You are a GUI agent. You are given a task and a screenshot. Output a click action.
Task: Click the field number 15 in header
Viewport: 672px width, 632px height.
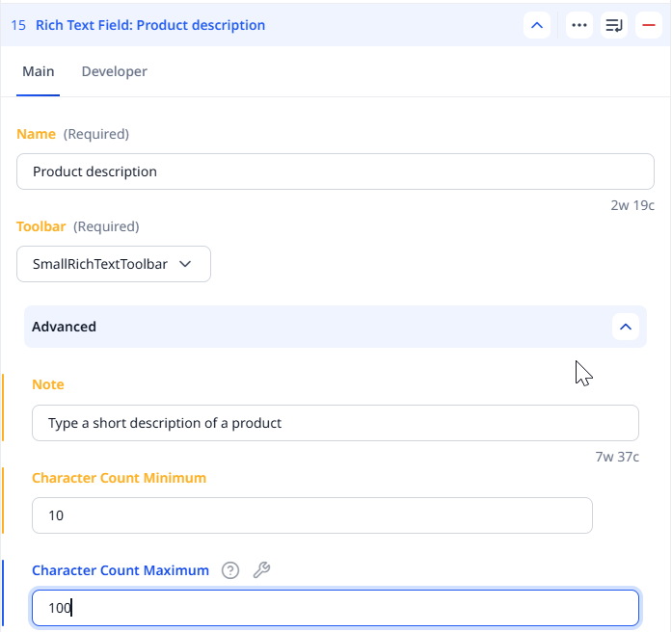coord(18,25)
